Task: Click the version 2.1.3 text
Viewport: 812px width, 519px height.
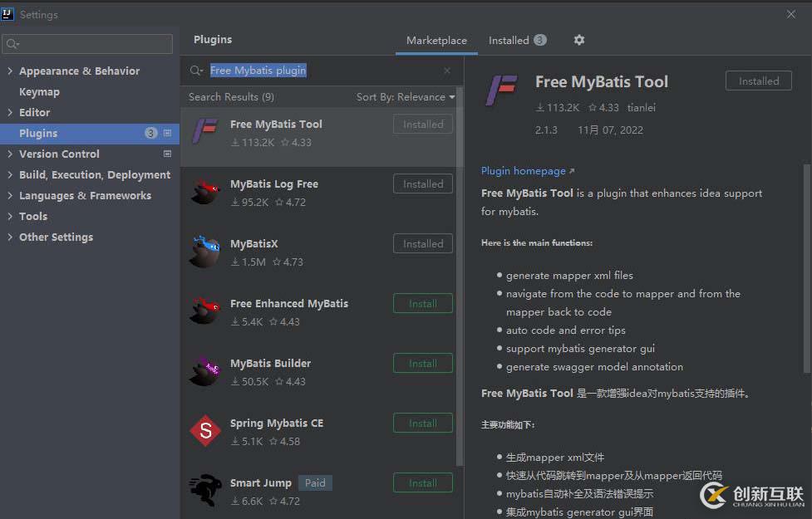Action: [x=546, y=130]
